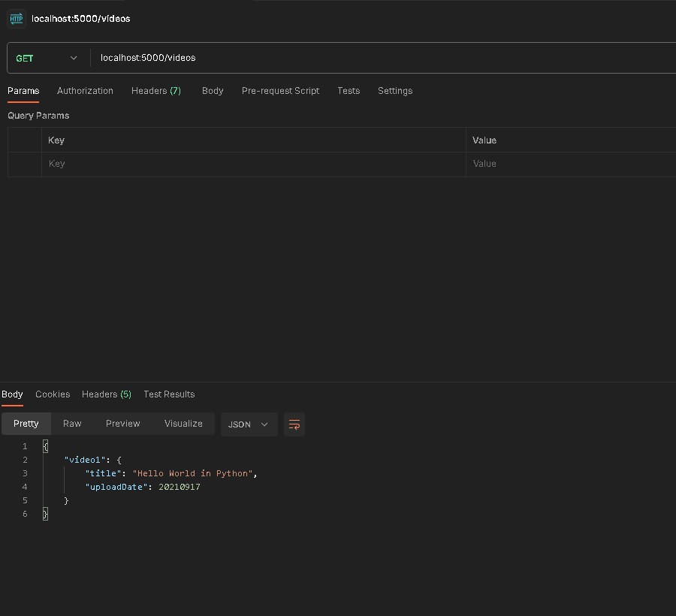Show the response Cookies tab
The height and width of the screenshot is (616, 676).
53,394
